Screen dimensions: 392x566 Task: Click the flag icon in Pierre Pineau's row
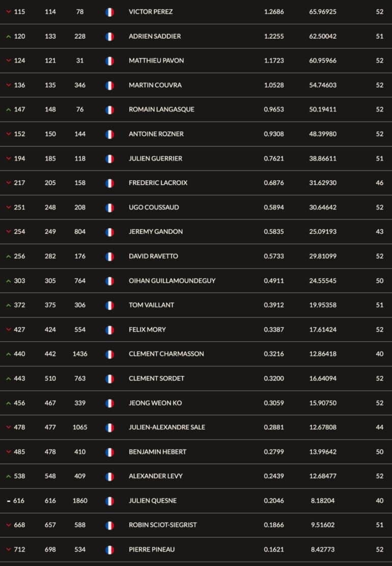click(109, 550)
